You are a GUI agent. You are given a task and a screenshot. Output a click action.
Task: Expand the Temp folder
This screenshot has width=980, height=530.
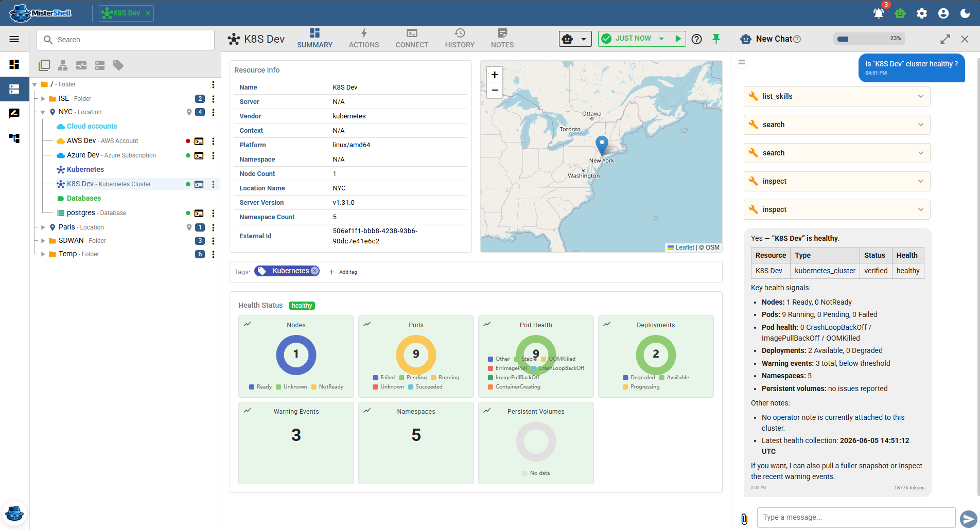point(43,254)
